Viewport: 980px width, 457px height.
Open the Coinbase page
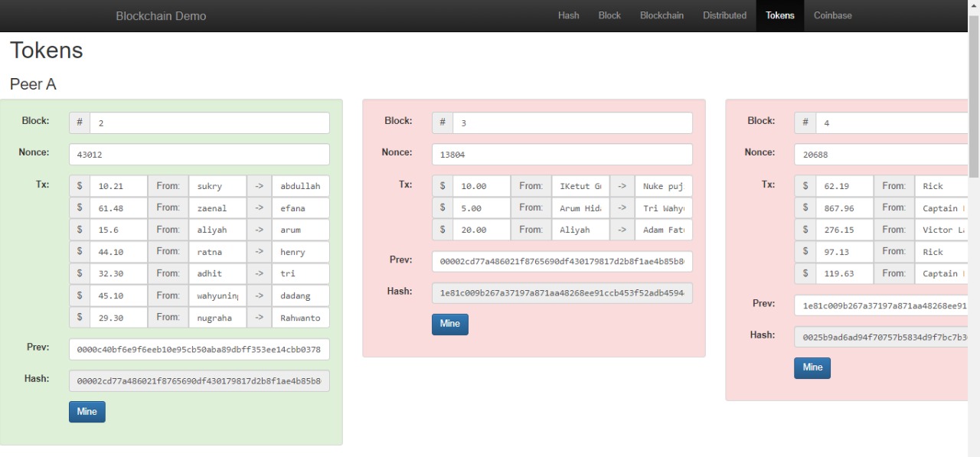coord(832,15)
